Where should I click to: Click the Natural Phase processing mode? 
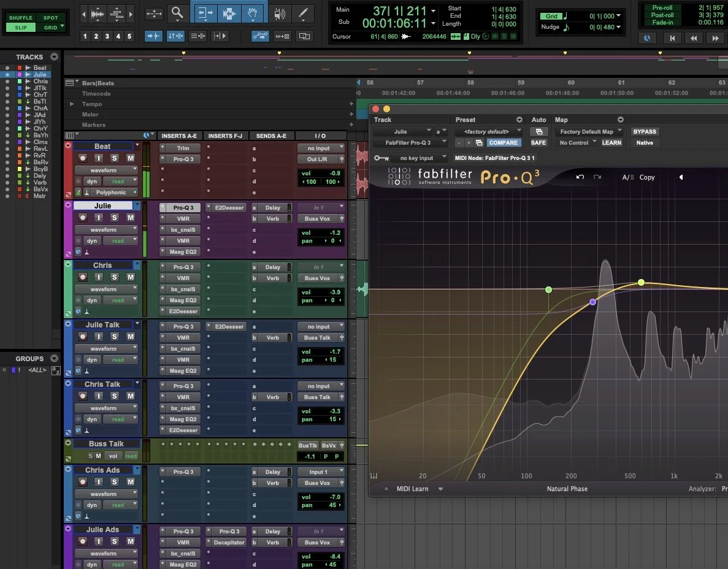[567, 489]
